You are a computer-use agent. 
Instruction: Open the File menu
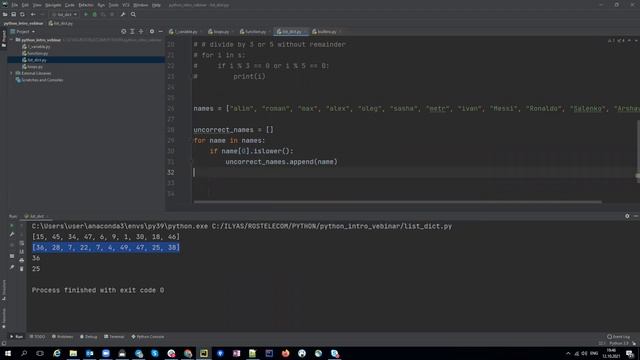pos(14,5)
